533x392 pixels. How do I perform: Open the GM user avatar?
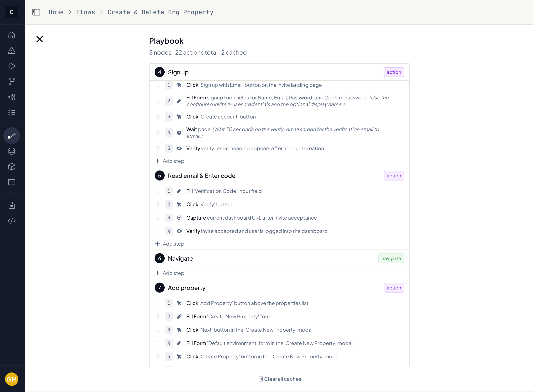(12, 379)
